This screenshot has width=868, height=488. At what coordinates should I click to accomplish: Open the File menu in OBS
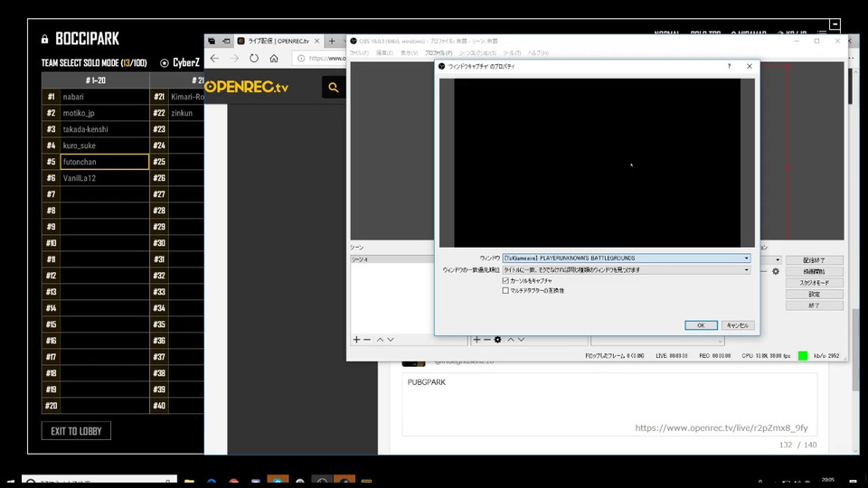[359, 53]
